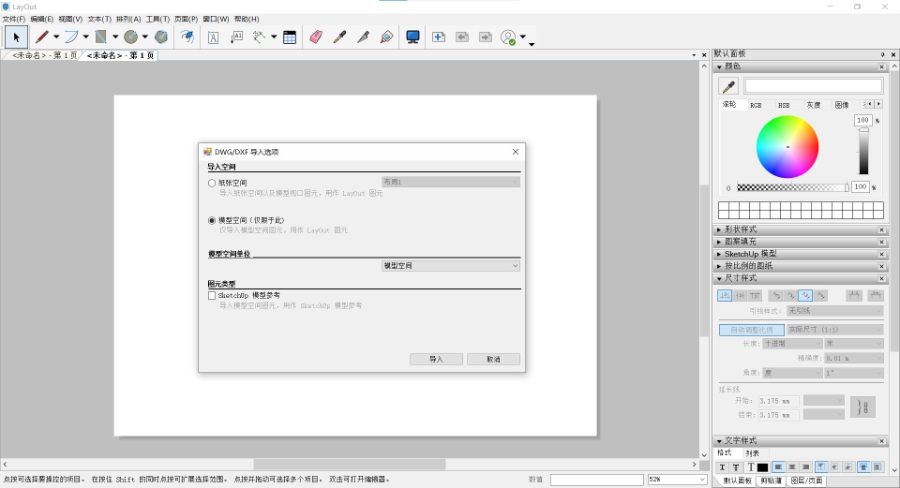The width and height of the screenshot is (900, 488).
Task: Pick the Label tool
Action: [236, 37]
